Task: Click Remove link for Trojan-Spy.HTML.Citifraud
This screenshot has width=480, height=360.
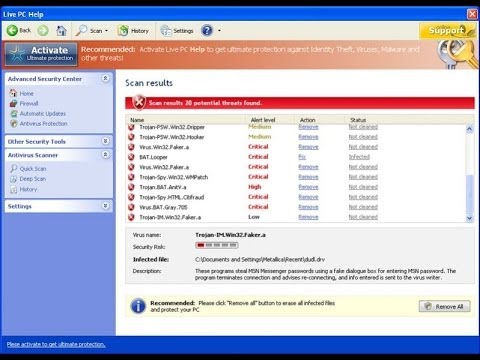Action: 308,197
